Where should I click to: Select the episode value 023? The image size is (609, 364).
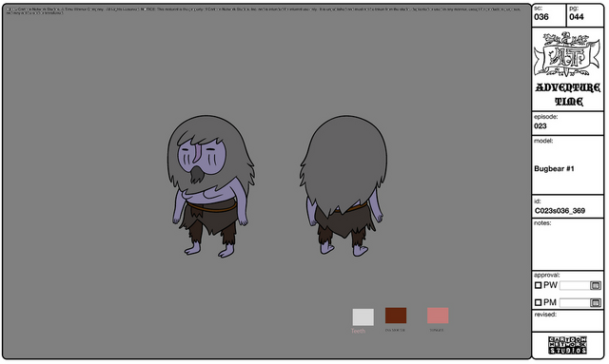540,125
